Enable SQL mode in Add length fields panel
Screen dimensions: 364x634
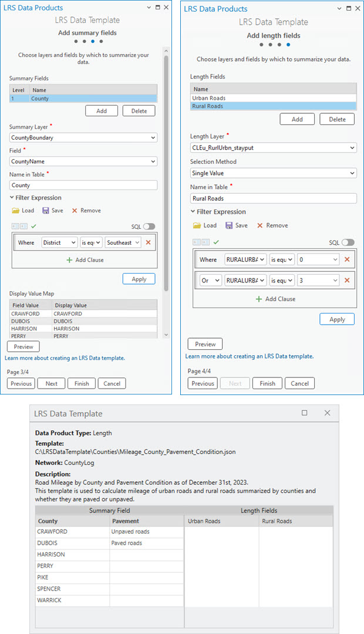click(348, 242)
